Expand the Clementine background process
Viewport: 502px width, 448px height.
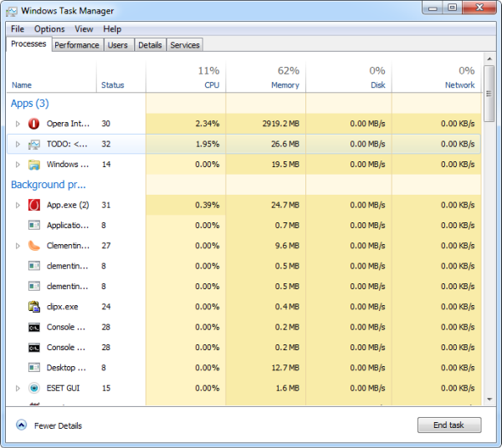[18, 246]
